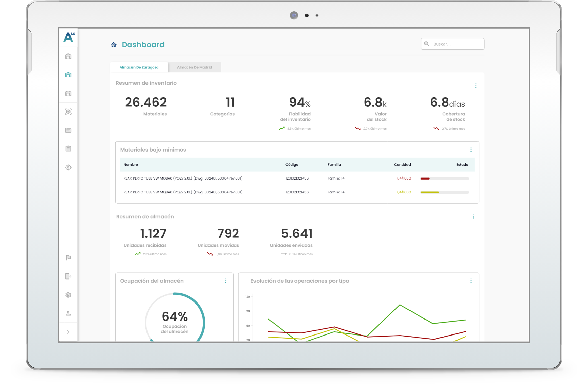Viewport: 588px width, 389px height.
Task: Click red trend arrow under Unidades movidas
Action: coord(210,254)
